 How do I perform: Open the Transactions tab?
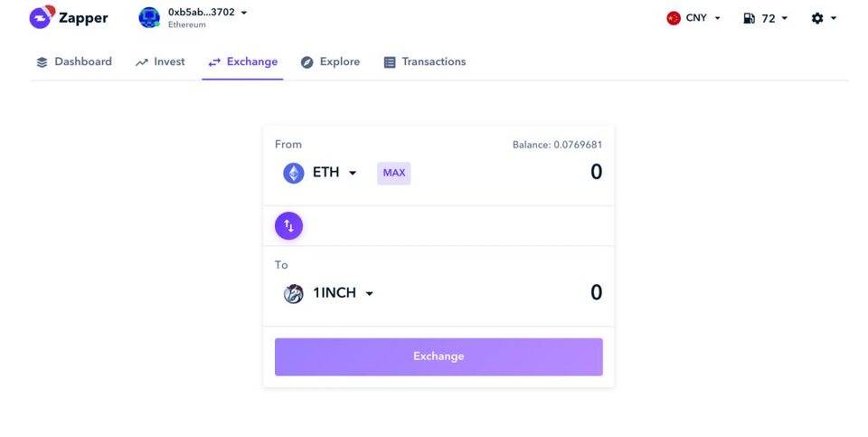coord(425,62)
